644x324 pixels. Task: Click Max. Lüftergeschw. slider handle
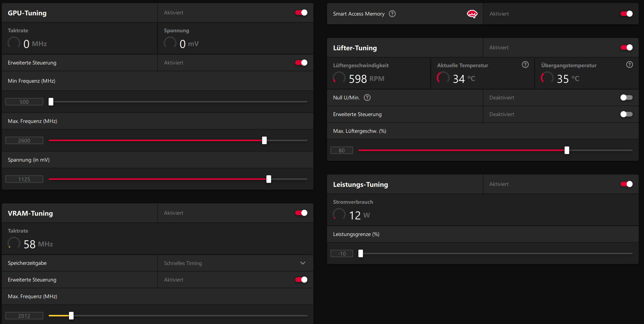click(567, 150)
